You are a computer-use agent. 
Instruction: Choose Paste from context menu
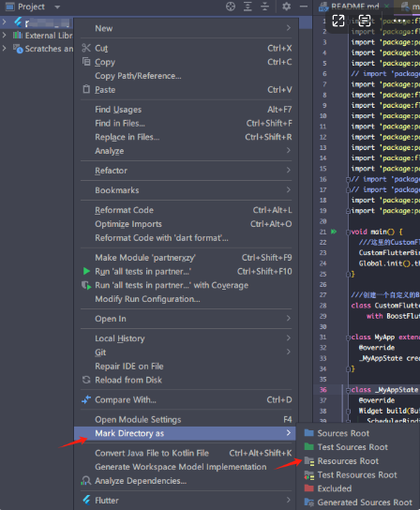186,90
